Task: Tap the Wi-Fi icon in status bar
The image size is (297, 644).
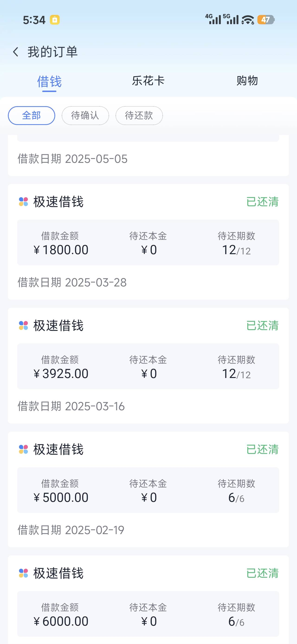Action: pos(248,20)
